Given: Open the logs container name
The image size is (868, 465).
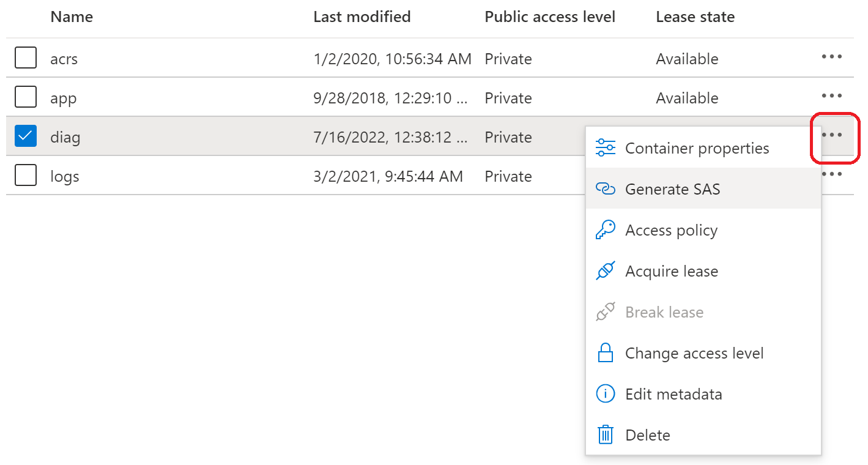Looking at the screenshot, I should coord(65,177).
